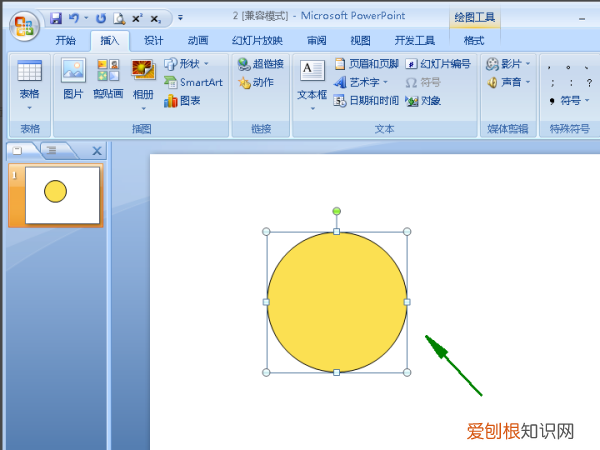Insert a SmartArt graphic

[x=193, y=82]
